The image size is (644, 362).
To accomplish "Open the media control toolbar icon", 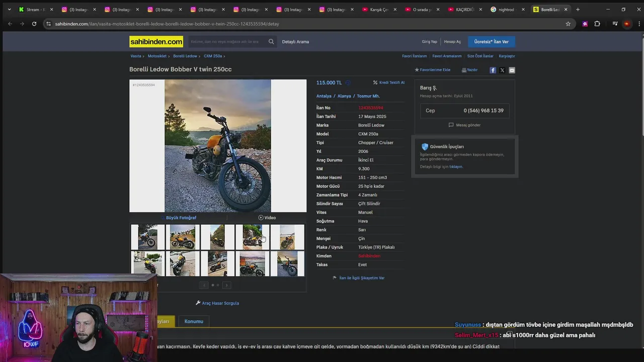I will (x=615, y=24).
